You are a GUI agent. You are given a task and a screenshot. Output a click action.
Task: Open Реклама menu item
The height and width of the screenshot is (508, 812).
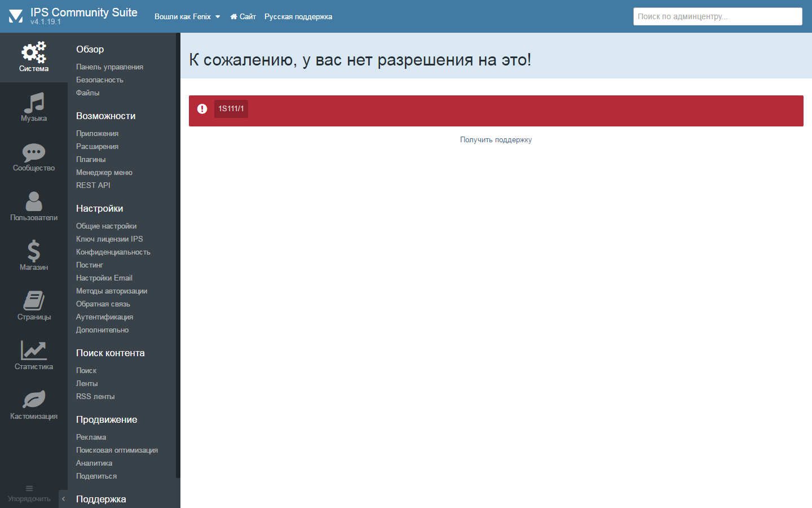(91, 437)
